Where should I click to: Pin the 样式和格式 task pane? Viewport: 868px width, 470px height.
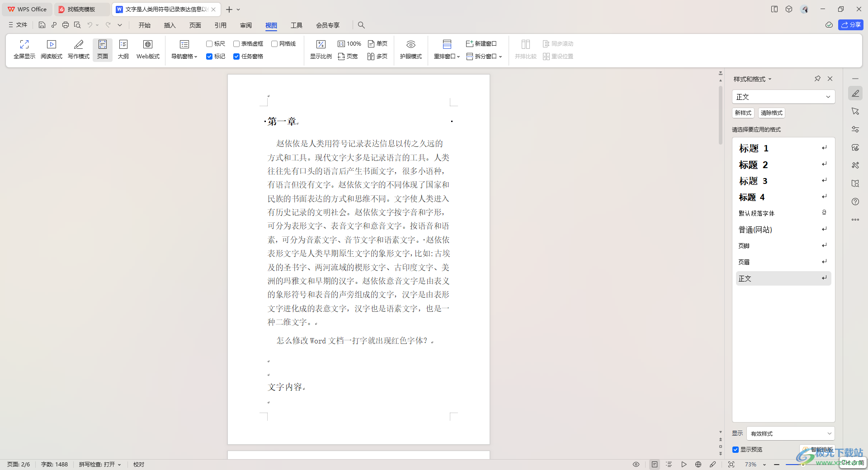point(817,79)
